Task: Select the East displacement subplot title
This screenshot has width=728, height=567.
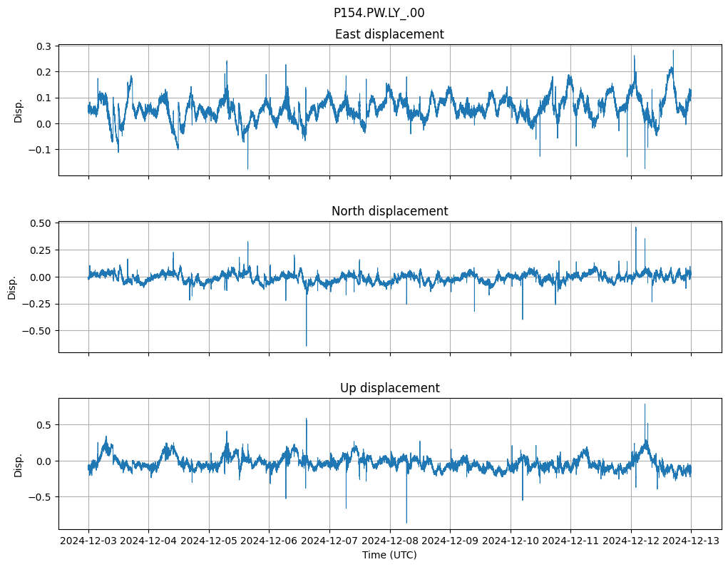Action: (x=389, y=34)
